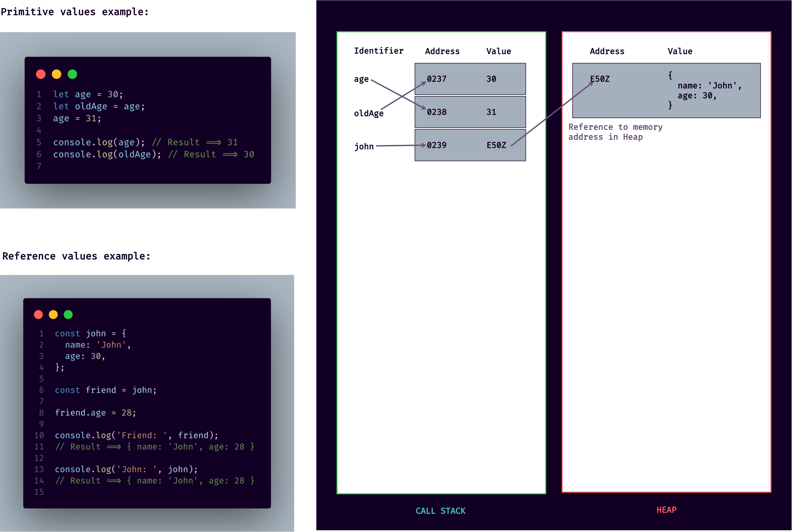Image resolution: width=792 pixels, height=532 pixels.
Task: Click the code line 'age = 31;'
Action: click(x=77, y=119)
